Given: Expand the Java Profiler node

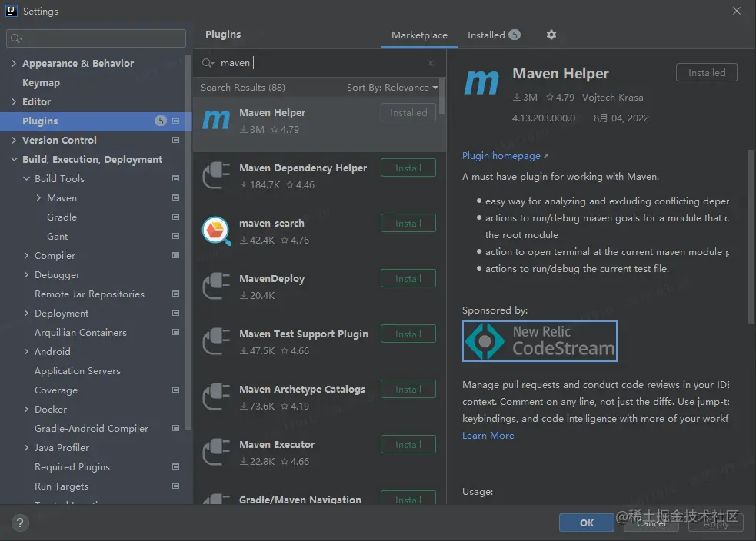Looking at the screenshot, I should (26, 447).
